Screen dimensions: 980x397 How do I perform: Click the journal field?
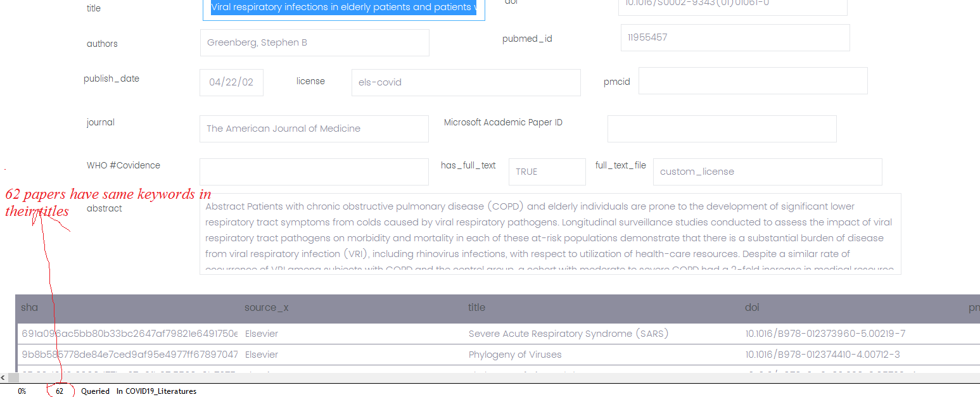[314, 129]
